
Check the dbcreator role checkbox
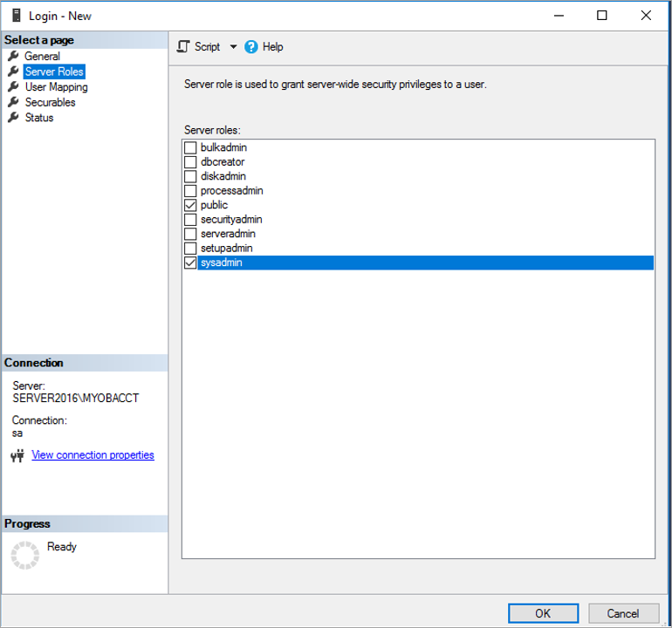pyautogui.click(x=190, y=162)
